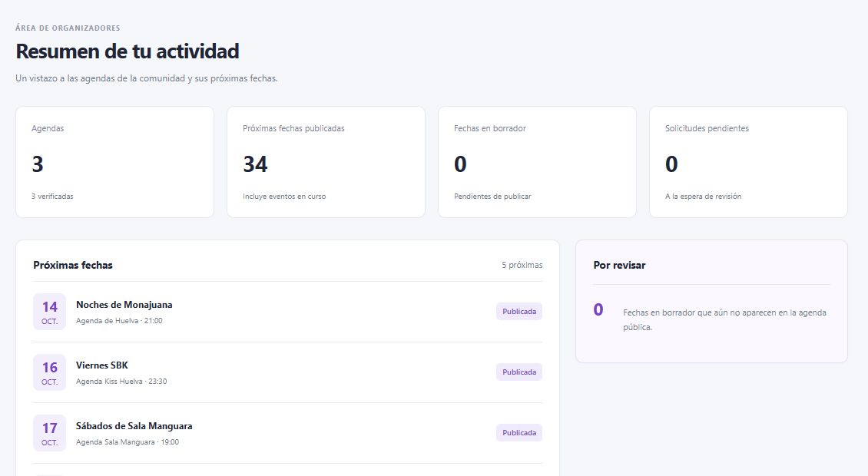The width and height of the screenshot is (868, 476).
Task: Click the "Incluye eventos en curso" caption
Action: tap(284, 197)
